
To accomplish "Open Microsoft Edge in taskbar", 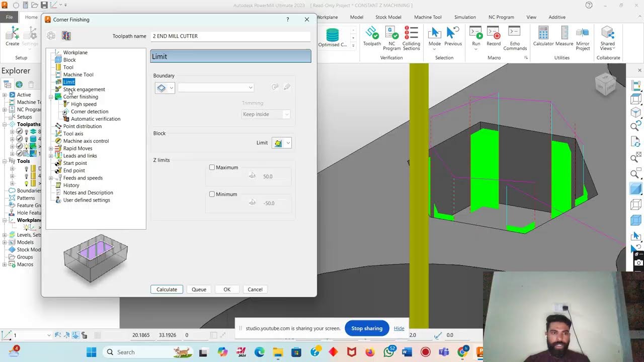I will point(259,352).
